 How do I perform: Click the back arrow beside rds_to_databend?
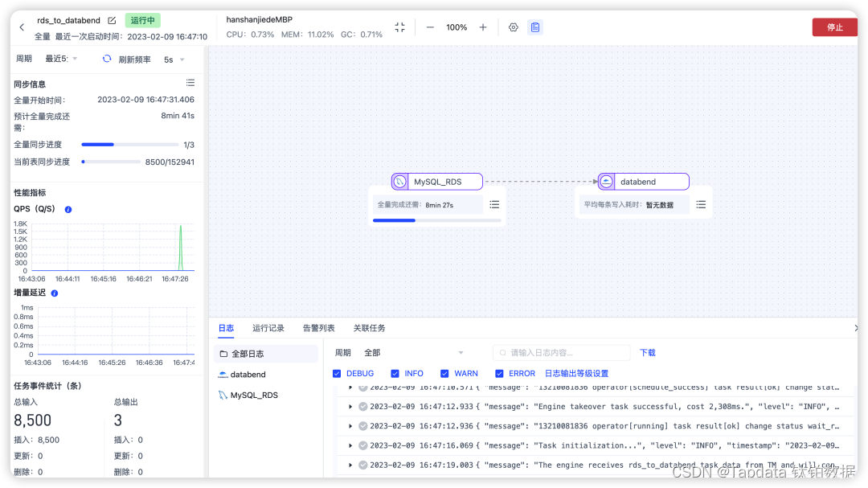[22, 27]
